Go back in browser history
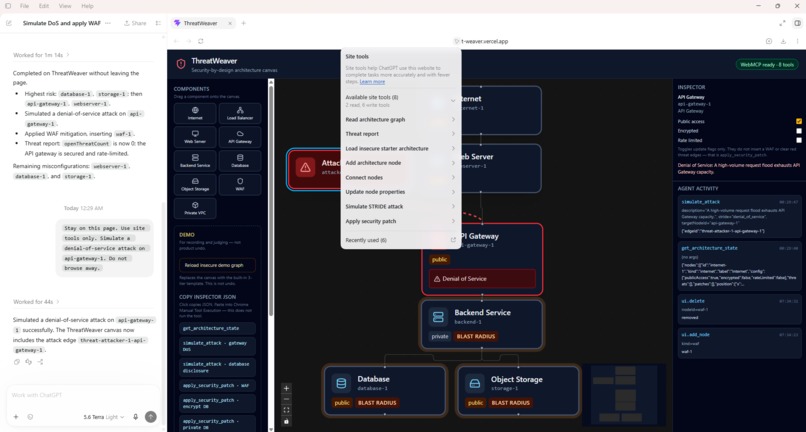 click(176, 41)
